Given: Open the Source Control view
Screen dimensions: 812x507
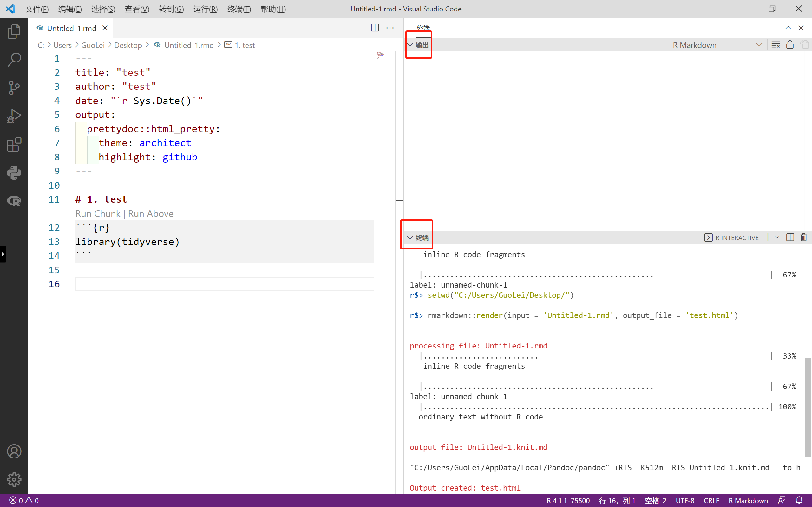Looking at the screenshot, I should [14, 88].
